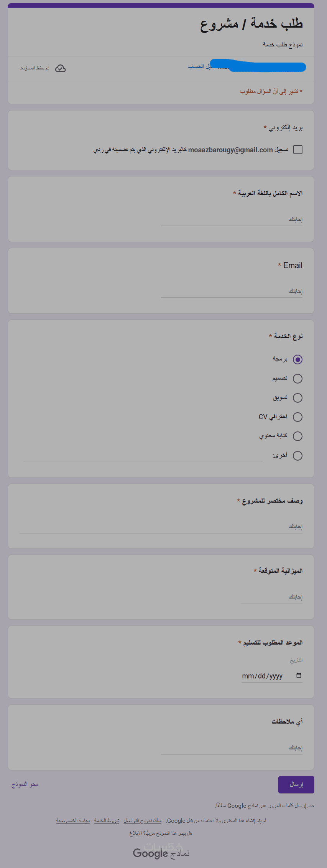The height and width of the screenshot is (868, 327).
Task: Open the calendar picker icon in the date field
Action: [299, 675]
